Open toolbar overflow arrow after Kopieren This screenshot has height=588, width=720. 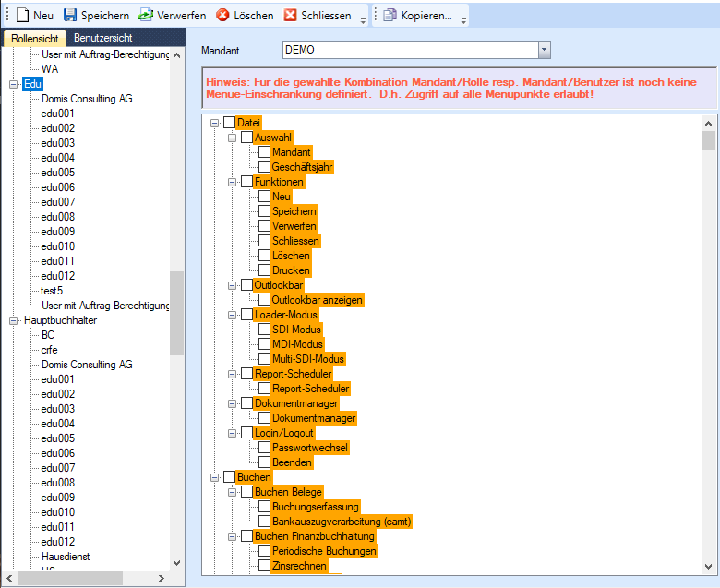[x=463, y=18]
